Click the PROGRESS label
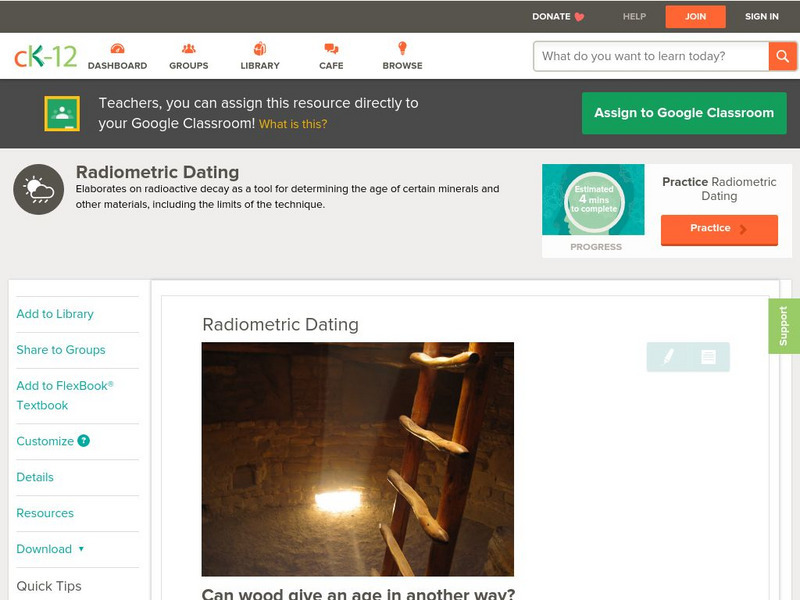This screenshot has width=800, height=600. [596, 247]
